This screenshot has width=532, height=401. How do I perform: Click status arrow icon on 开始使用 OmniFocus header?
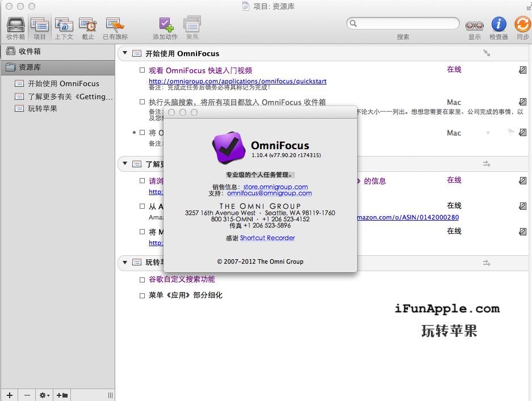coord(487,53)
